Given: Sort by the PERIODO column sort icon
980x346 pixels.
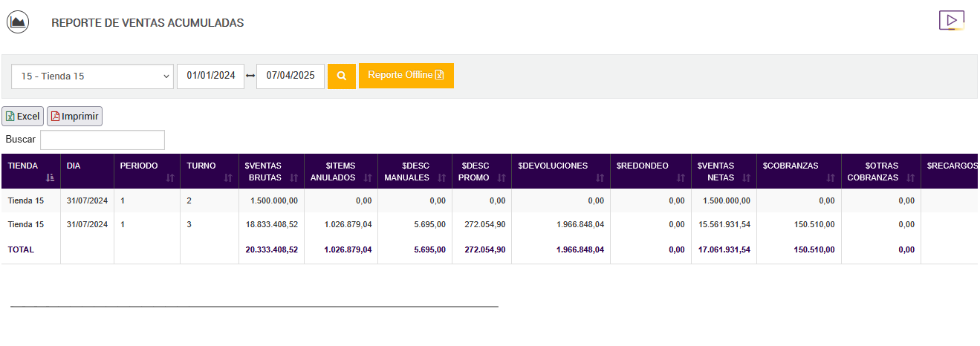Looking at the screenshot, I should (x=170, y=177).
